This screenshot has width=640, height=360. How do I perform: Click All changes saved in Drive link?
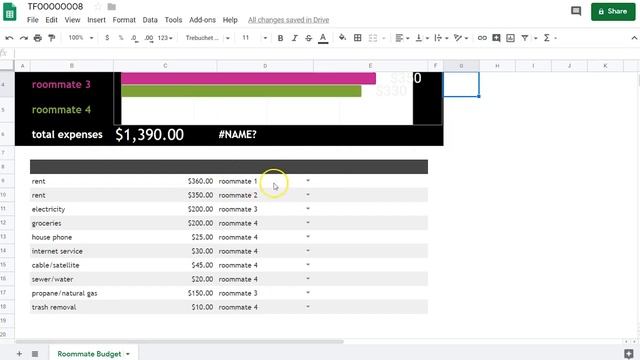[288, 20]
